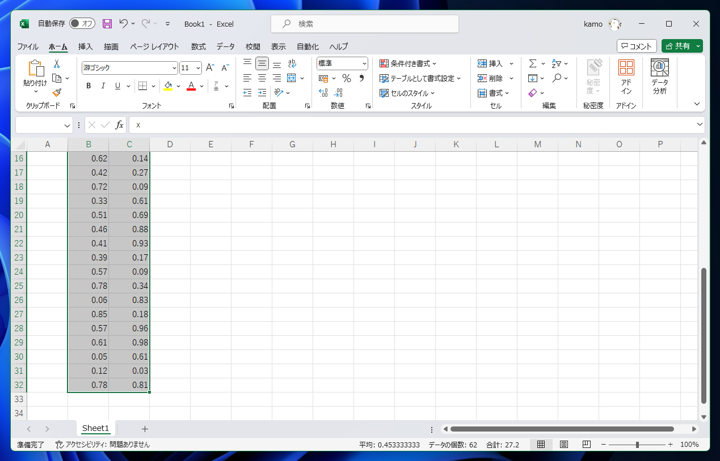The width and height of the screenshot is (720, 461).
Task: Switch to the Formulas tab
Action: (198, 46)
